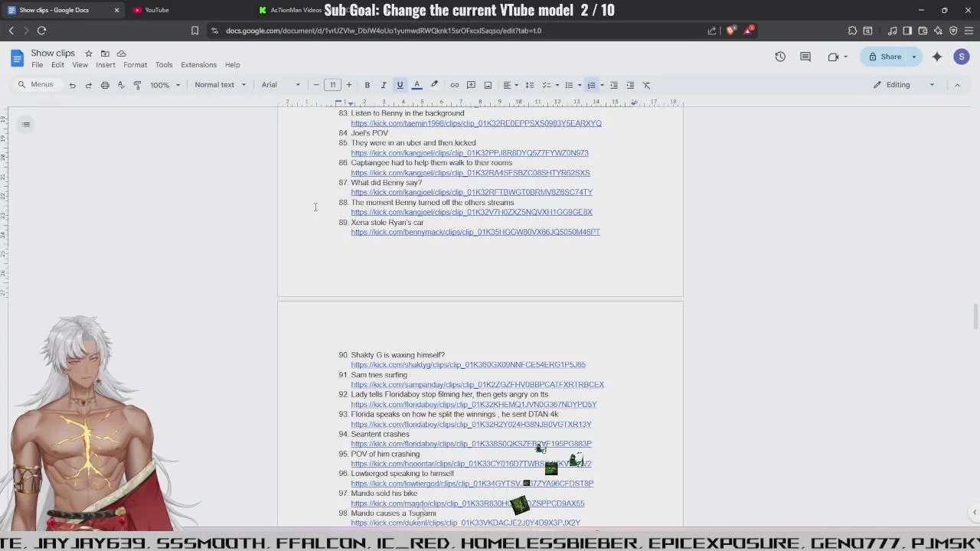Viewport: 980px width, 551px height.
Task: Show all comments icon
Action: (805, 57)
